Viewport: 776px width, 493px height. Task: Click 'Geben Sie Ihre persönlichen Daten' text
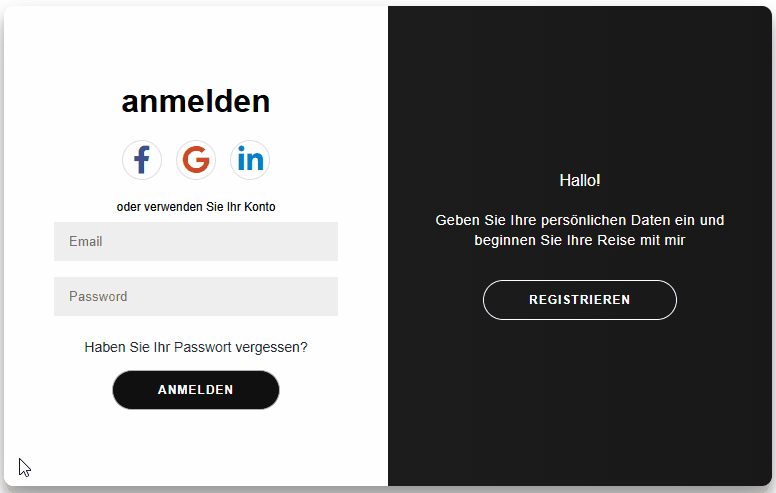pyautogui.click(x=580, y=220)
